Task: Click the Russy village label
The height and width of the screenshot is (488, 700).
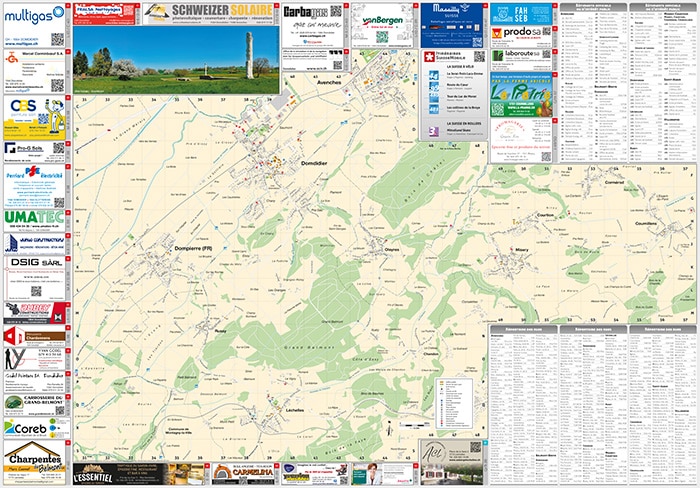Action: click(x=220, y=331)
